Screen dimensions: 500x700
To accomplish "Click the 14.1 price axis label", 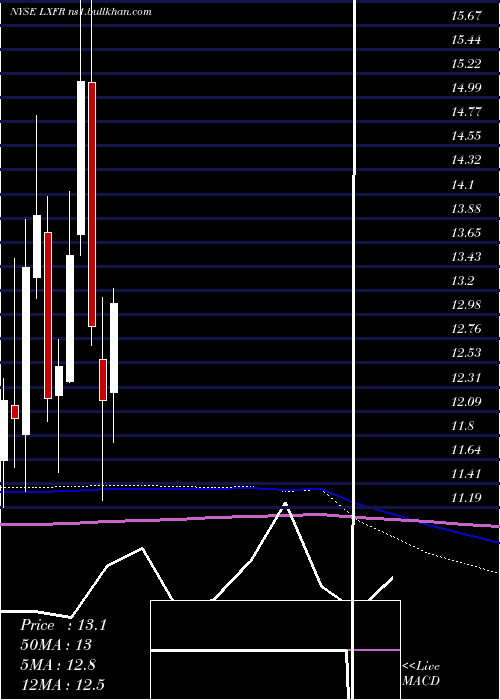I will click(x=462, y=184).
